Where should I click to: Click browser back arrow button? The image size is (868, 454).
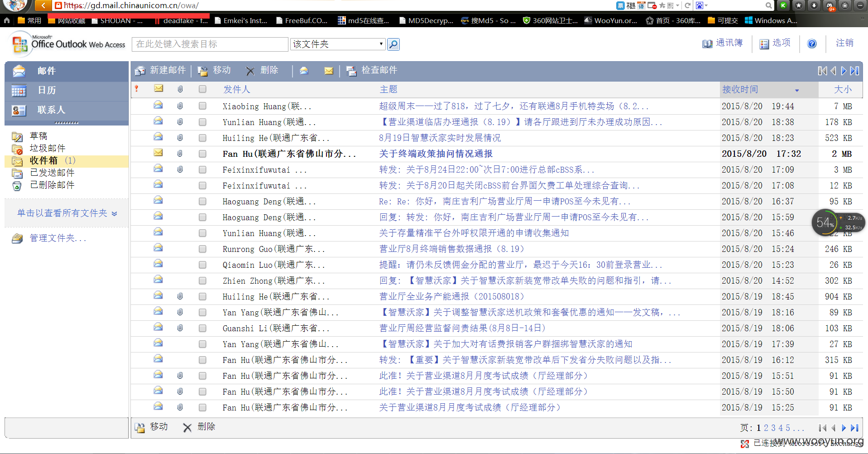click(x=43, y=5)
